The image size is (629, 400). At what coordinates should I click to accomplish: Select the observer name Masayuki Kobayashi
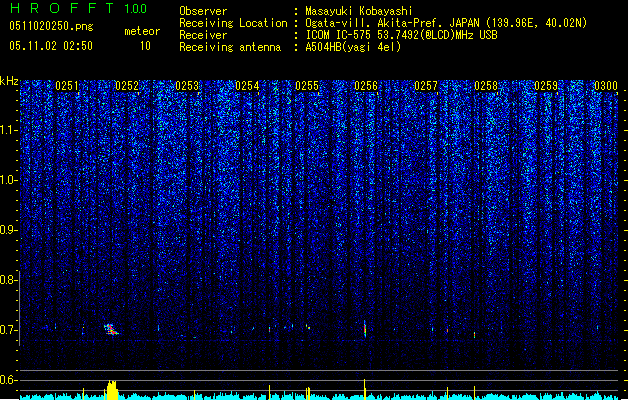tap(359, 11)
